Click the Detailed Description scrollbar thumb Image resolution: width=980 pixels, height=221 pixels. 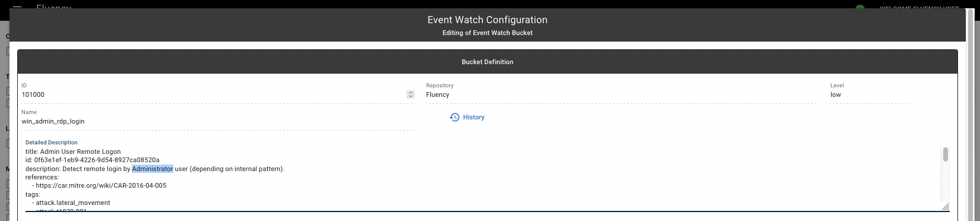pyautogui.click(x=946, y=154)
